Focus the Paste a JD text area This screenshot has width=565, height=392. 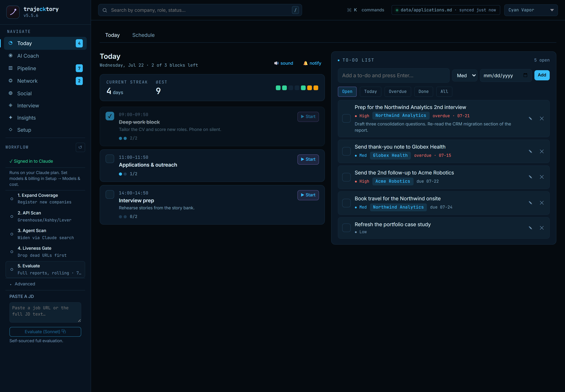click(x=45, y=312)
